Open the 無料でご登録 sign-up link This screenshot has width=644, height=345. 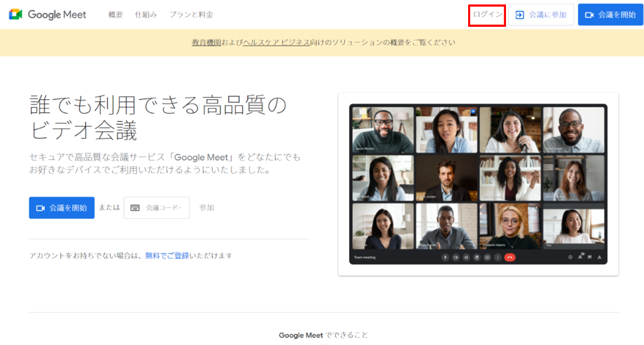click(x=167, y=256)
